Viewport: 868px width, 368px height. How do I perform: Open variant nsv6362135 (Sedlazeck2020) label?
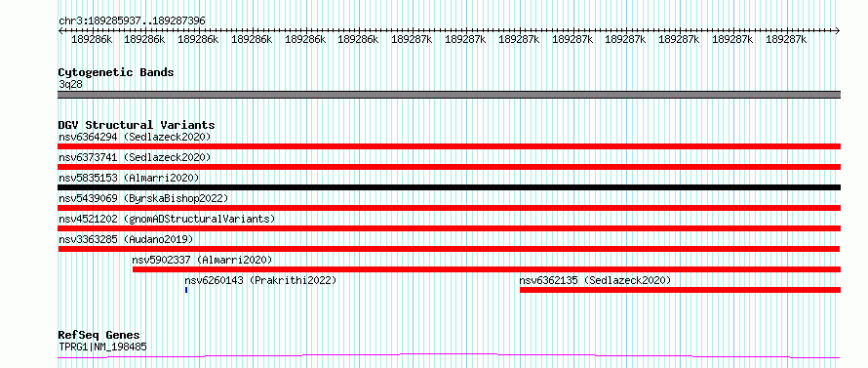pos(595,280)
